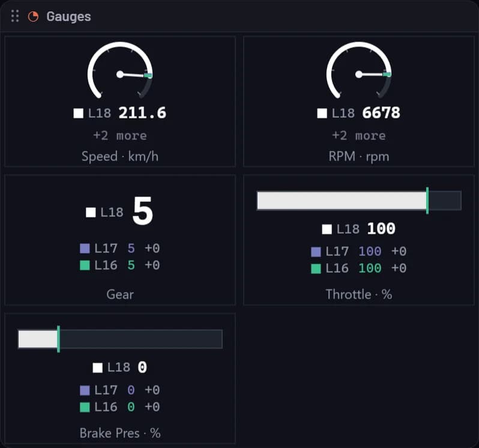
Task: Click the 'RPM · rpm' label
Action: click(x=359, y=157)
